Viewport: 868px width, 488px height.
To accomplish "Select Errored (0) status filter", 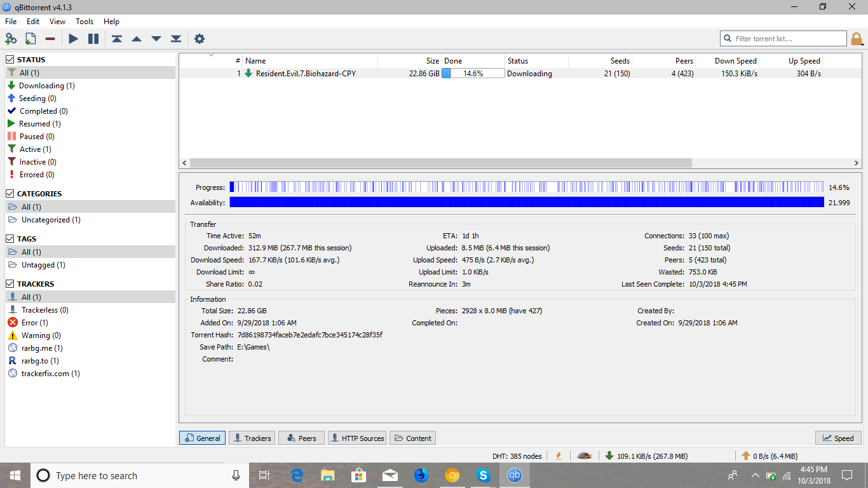I will (90, 175).
